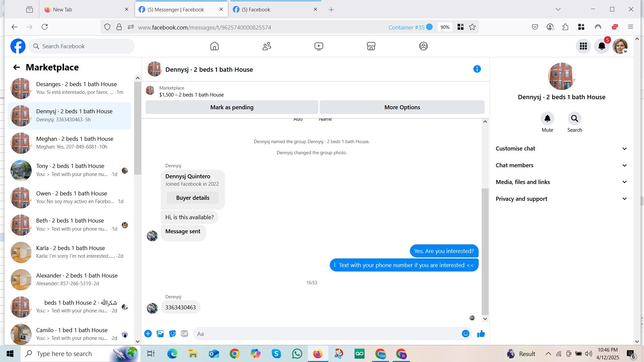Open the Groups icon in top navigation
The image size is (644, 362).
(x=423, y=46)
